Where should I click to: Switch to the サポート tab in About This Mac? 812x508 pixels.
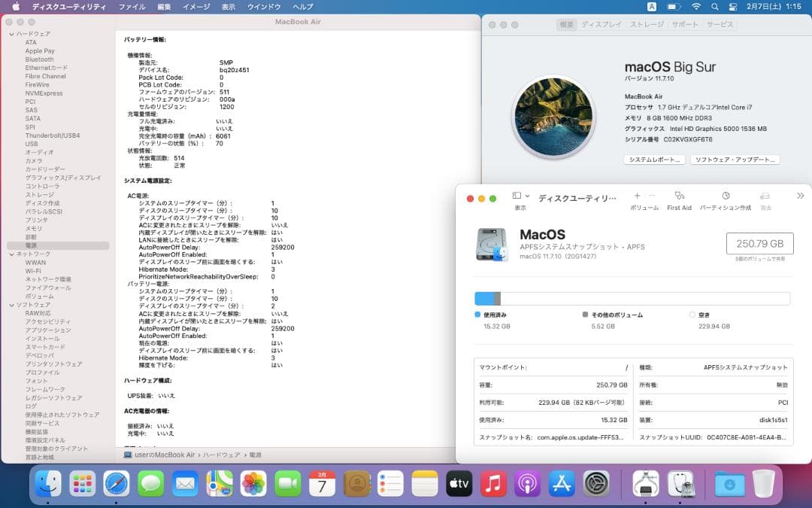685,24
